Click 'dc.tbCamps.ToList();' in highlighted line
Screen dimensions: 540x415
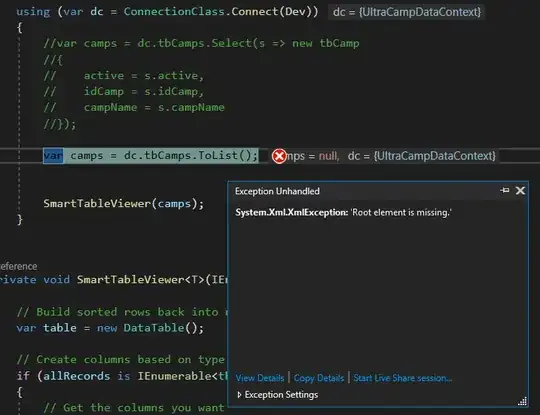point(190,156)
